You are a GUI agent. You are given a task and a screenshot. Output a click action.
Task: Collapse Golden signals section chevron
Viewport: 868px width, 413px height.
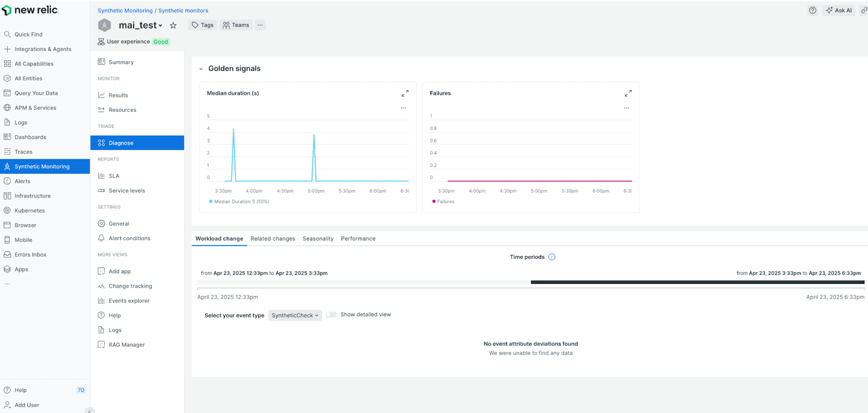201,69
